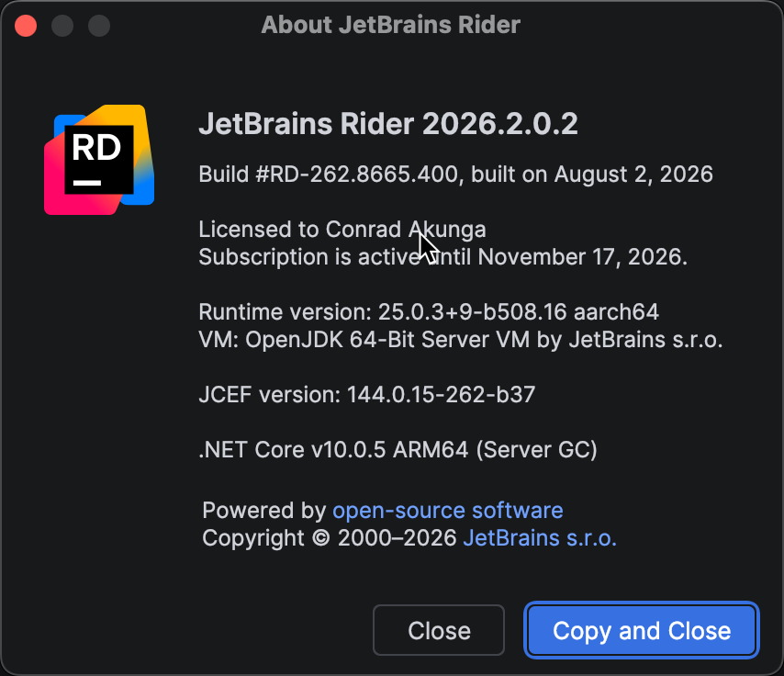Click the Subscription is active until line
The image size is (784, 676).
(443, 256)
